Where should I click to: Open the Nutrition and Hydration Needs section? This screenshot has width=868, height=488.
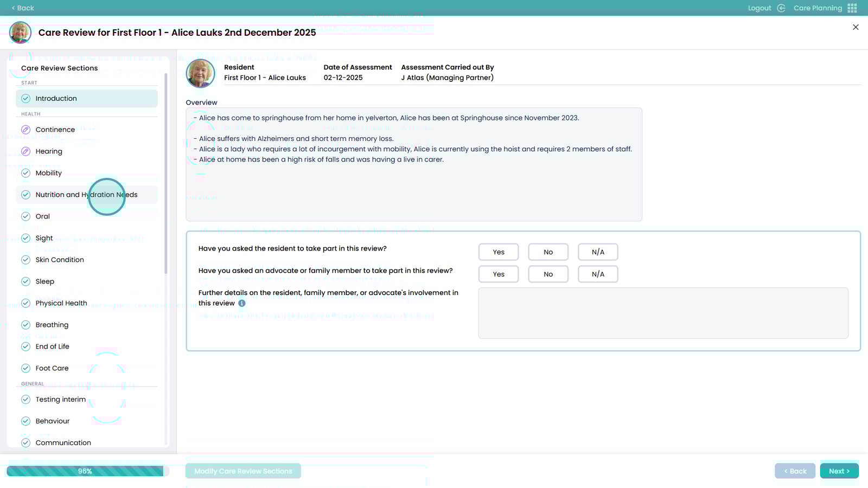point(86,195)
